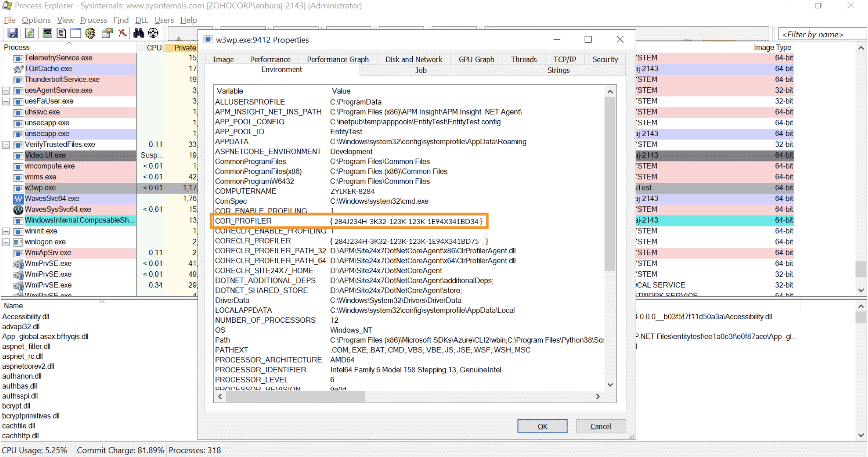Screen dimensions: 868x457
Task: Open System Information graph icon
Action: tap(47, 33)
